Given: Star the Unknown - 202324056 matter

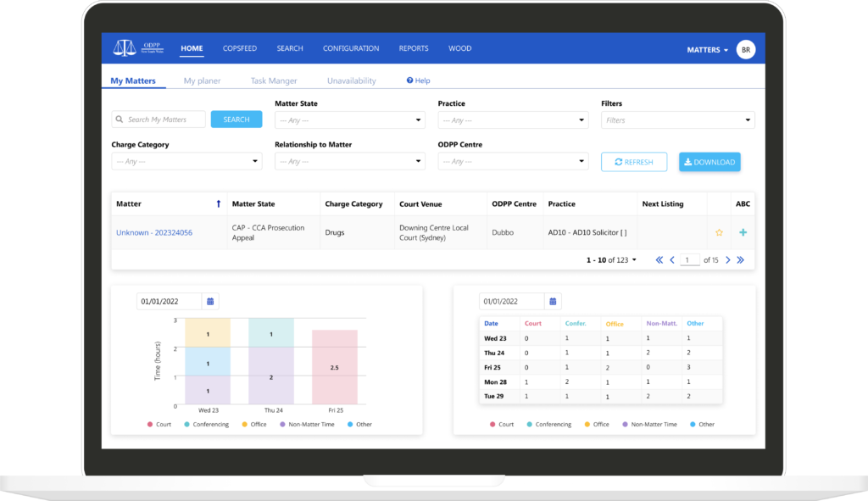Looking at the screenshot, I should coord(719,232).
